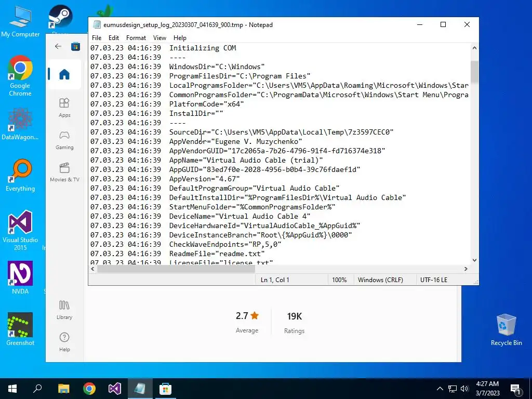Click Notepad horizontal scroll left arrow
Viewport: 532px width, 399px height.
[92, 269]
